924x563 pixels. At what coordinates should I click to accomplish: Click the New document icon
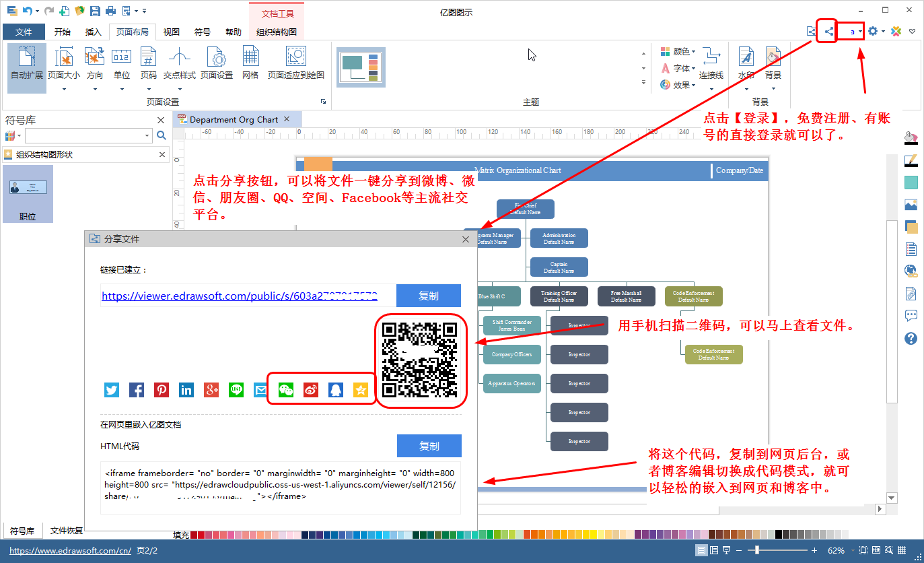(x=65, y=11)
